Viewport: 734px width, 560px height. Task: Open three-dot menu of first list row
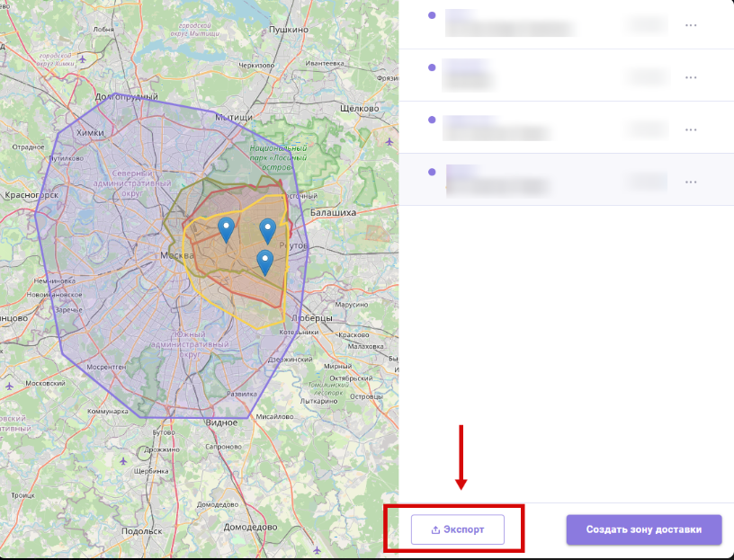[691, 25]
